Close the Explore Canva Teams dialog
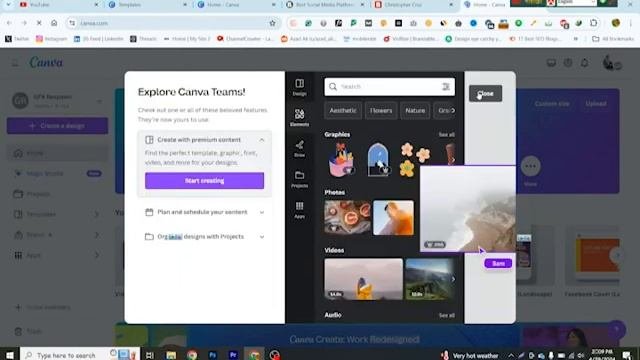Viewport: 640px width, 360px height. click(485, 93)
